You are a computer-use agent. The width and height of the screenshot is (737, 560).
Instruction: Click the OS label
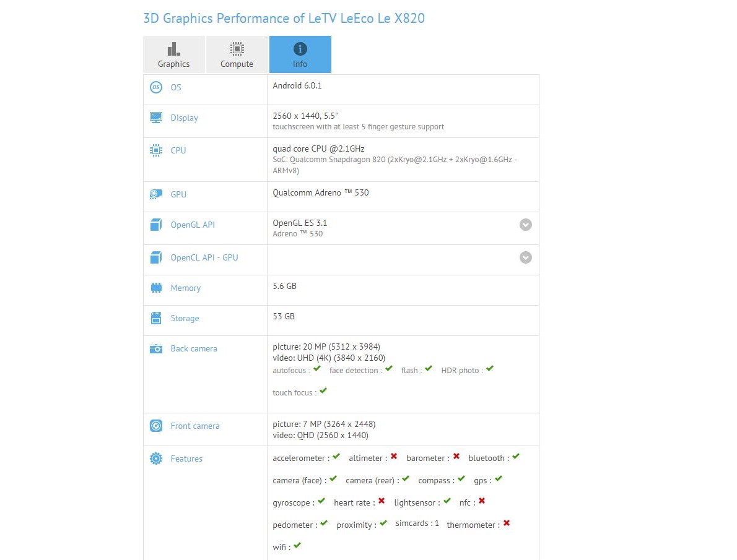[x=176, y=87]
